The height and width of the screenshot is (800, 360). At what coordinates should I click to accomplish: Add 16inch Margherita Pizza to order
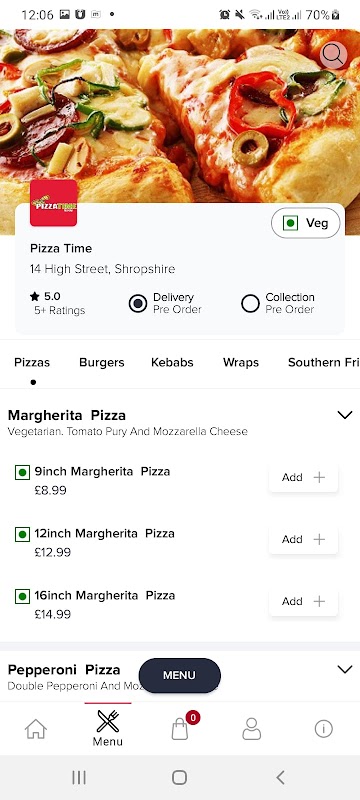tap(303, 602)
